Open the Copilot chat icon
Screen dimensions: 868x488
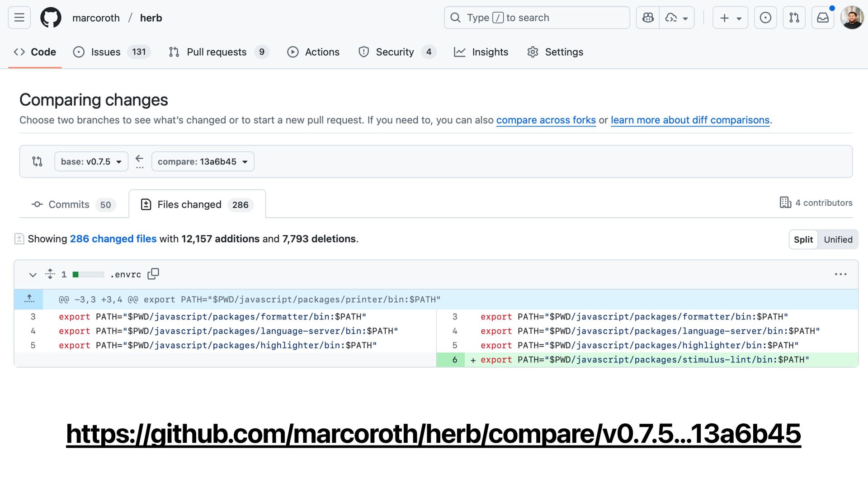[648, 18]
